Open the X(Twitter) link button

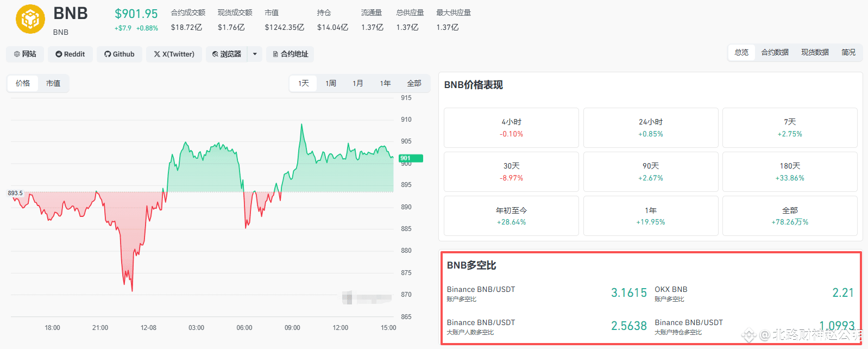point(174,54)
